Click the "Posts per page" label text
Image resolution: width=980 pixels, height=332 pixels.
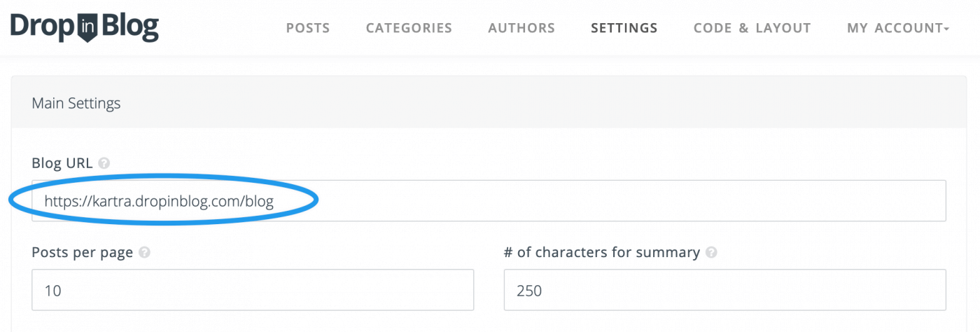coord(83,253)
